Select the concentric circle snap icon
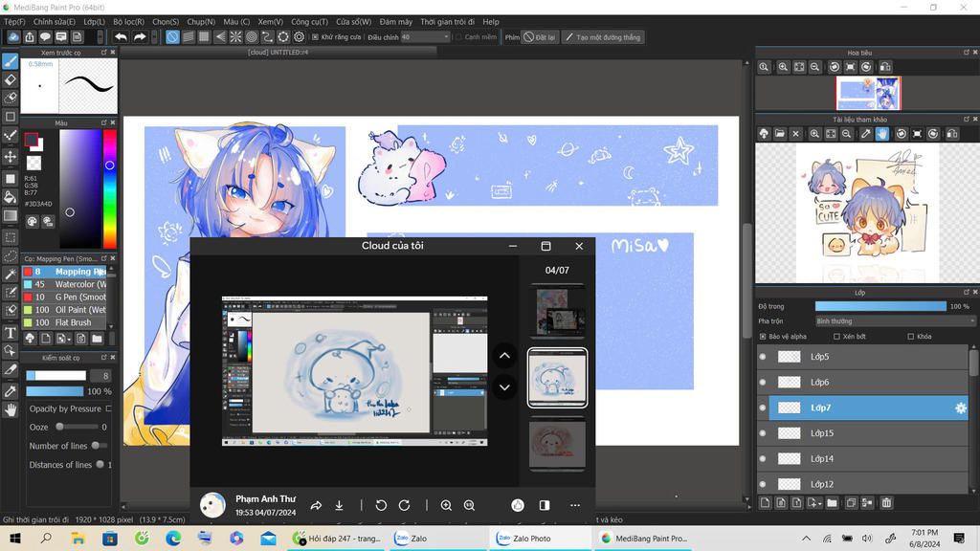The width and height of the screenshot is (980, 551). tap(252, 37)
